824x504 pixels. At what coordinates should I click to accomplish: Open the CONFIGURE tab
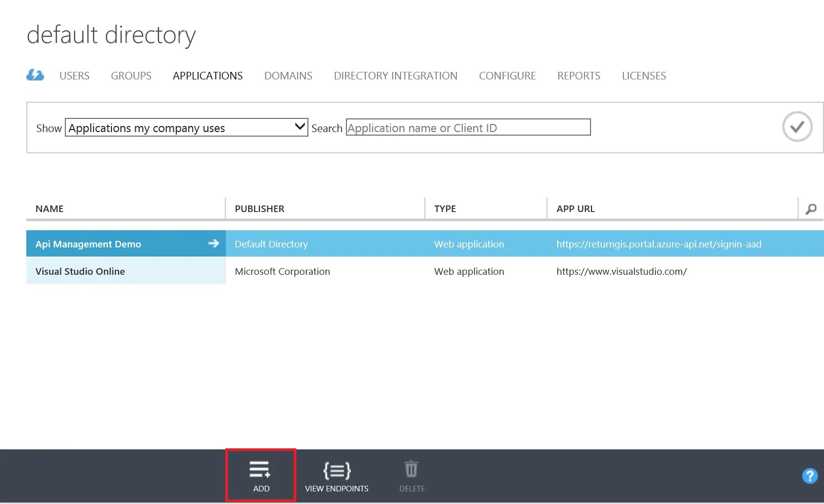click(507, 76)
